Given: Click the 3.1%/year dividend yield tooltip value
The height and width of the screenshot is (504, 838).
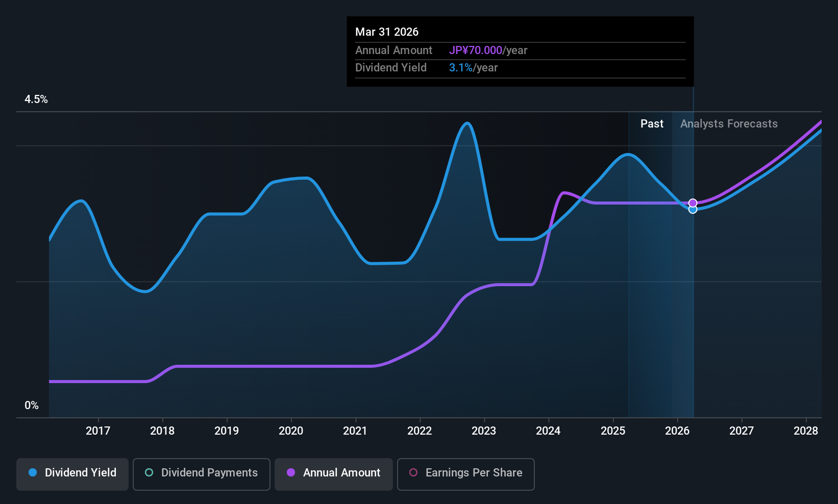Looking at the screenshot, I should [x=473, y=68].
